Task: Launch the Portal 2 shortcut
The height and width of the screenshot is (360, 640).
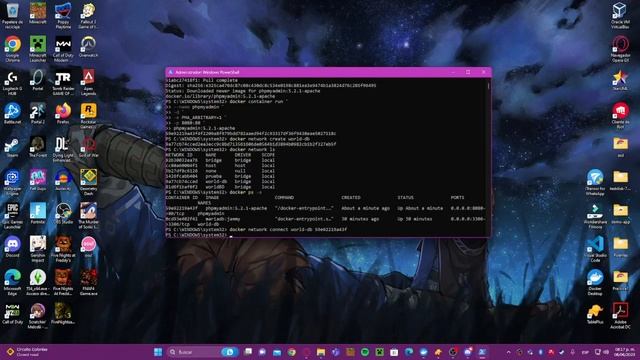Action: click(38, 113)
